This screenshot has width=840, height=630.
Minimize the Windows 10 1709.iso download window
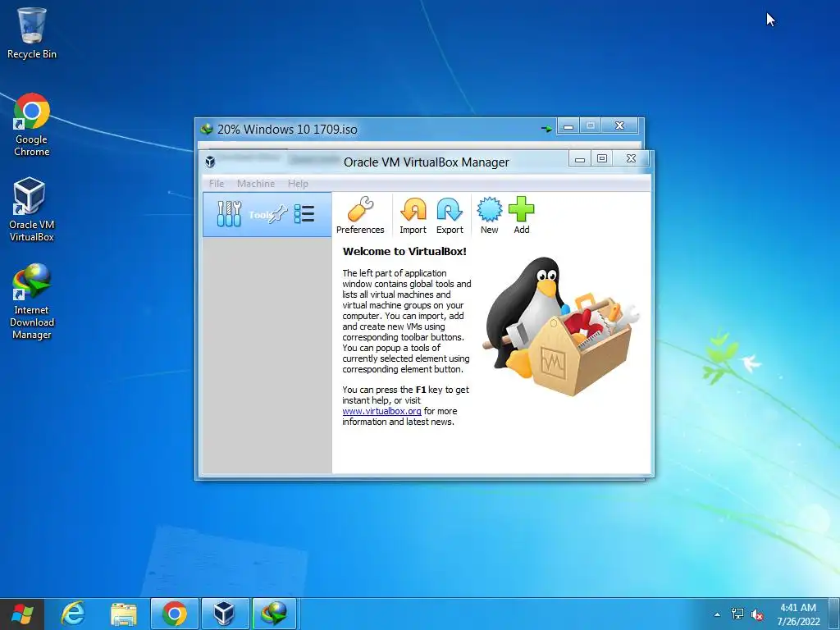[568, 126]
